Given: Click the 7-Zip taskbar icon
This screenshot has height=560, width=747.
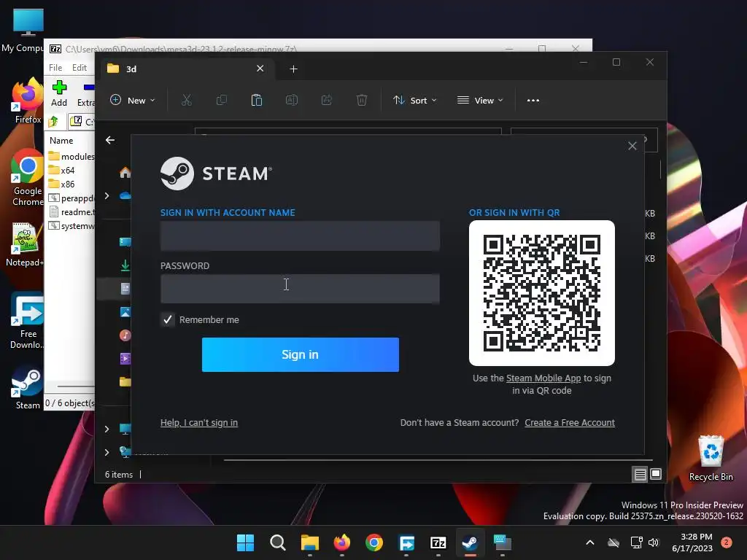Looking at the screenshot, I should point(438,542).
